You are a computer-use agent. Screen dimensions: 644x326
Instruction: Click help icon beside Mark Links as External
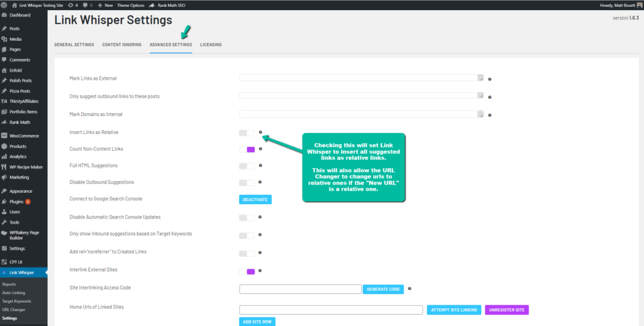[x=489, y=79]
